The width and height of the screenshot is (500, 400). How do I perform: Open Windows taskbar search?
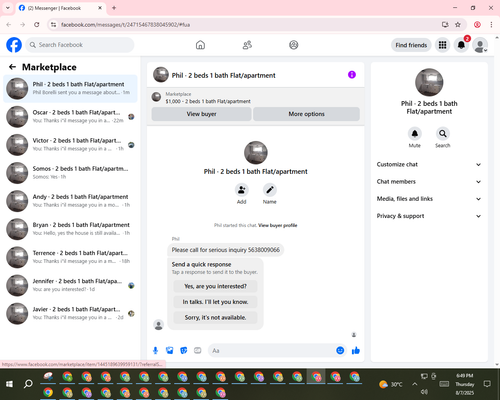pos(28,384)
